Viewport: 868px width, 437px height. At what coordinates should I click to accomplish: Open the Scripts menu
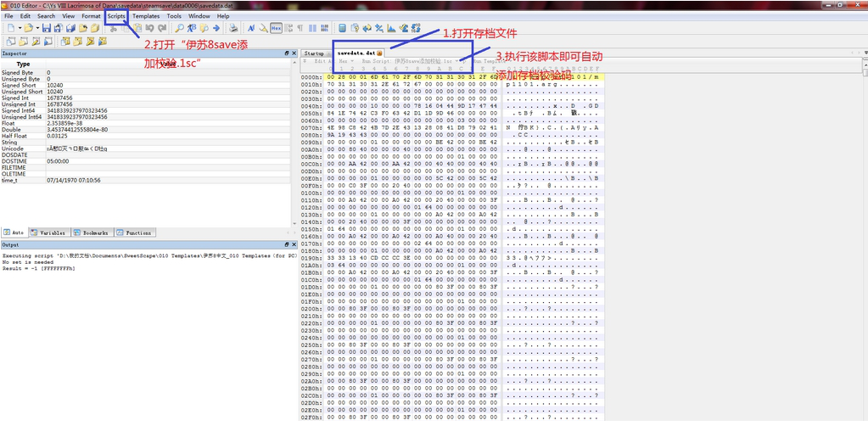(x=116, y=16)
